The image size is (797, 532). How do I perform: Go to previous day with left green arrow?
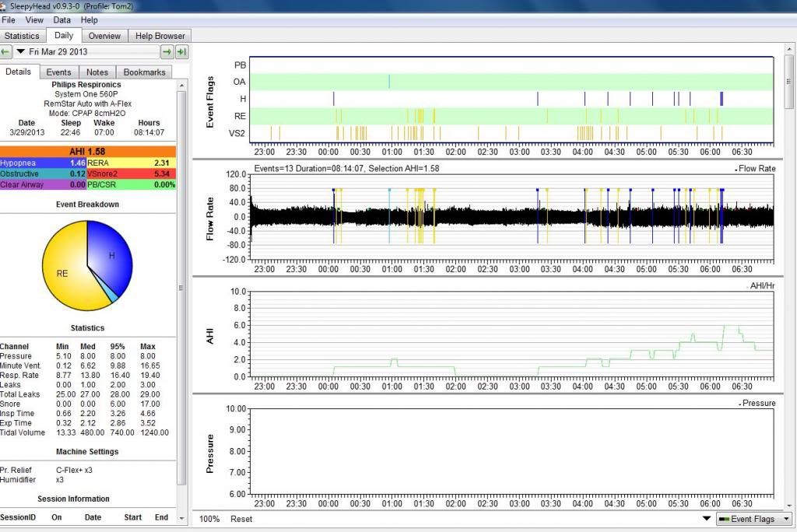point(6,52)
